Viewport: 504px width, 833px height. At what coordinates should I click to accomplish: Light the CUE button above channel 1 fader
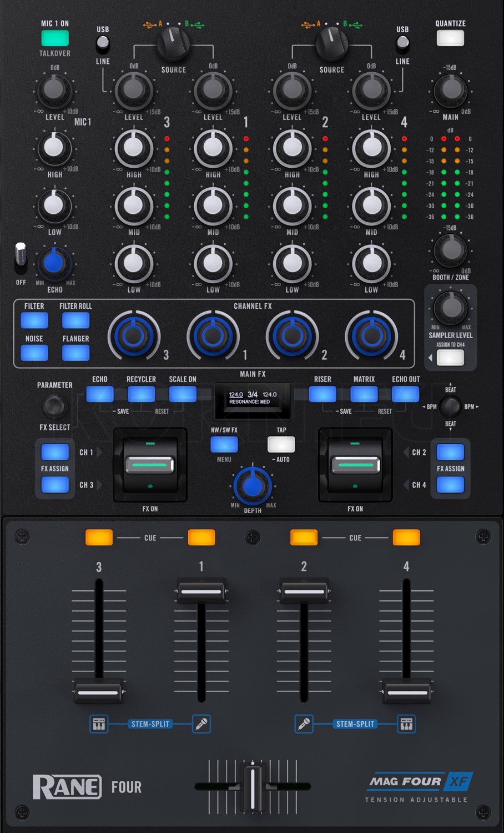(201, 537)
